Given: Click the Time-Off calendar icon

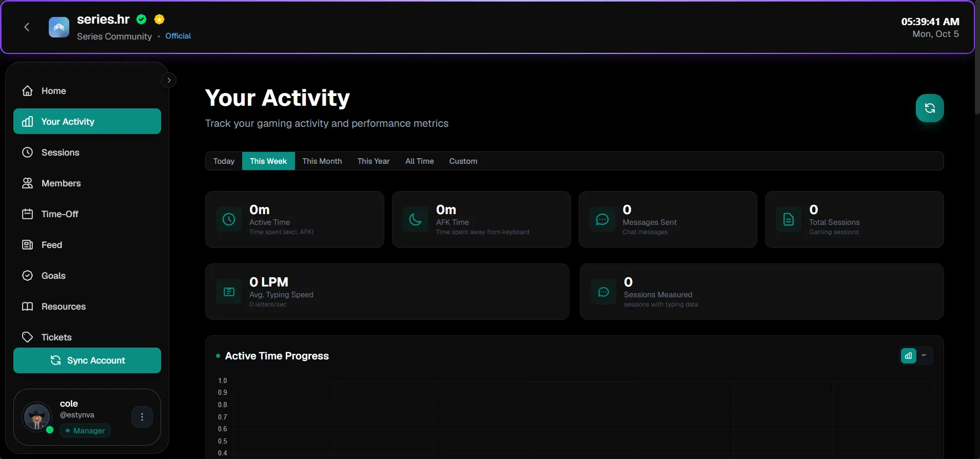Looking at the screenshot, I should 28,214.
